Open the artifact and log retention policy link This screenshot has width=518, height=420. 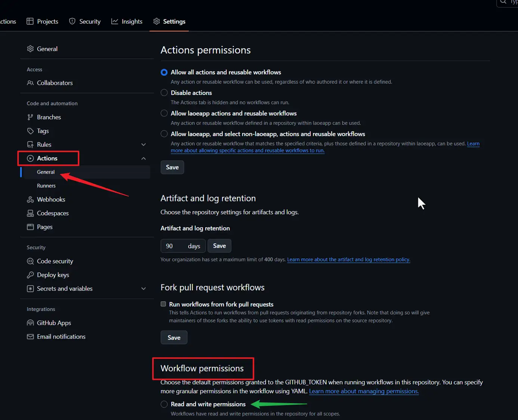point(349,260)
